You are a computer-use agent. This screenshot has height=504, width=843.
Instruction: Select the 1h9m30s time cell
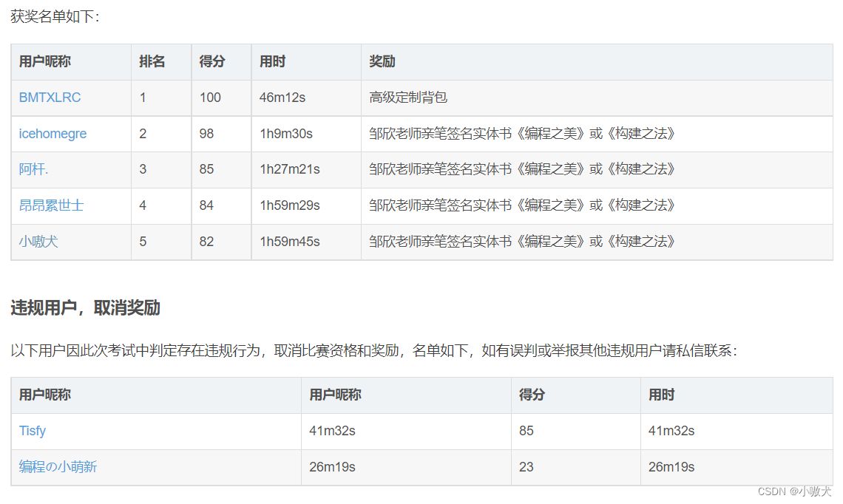(306, 134)
